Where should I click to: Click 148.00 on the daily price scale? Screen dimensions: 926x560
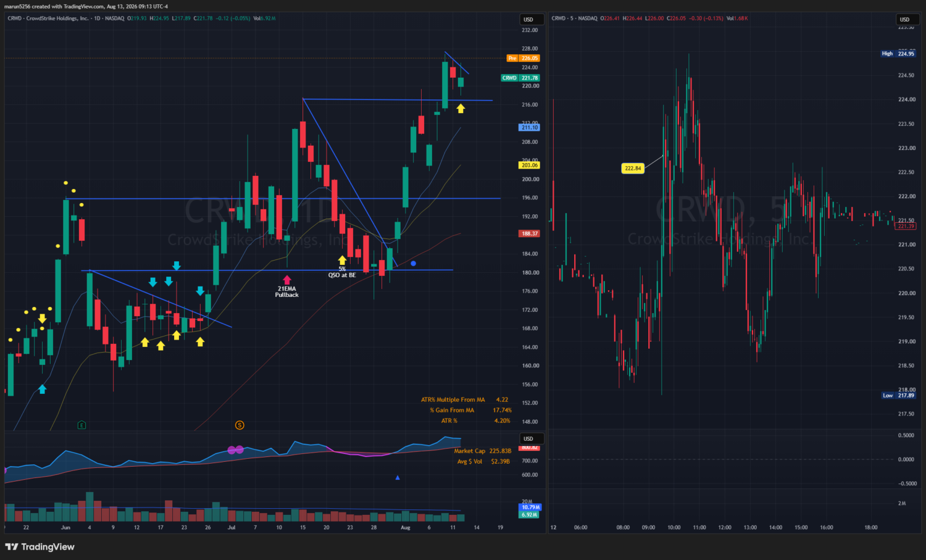pos(530,422)
